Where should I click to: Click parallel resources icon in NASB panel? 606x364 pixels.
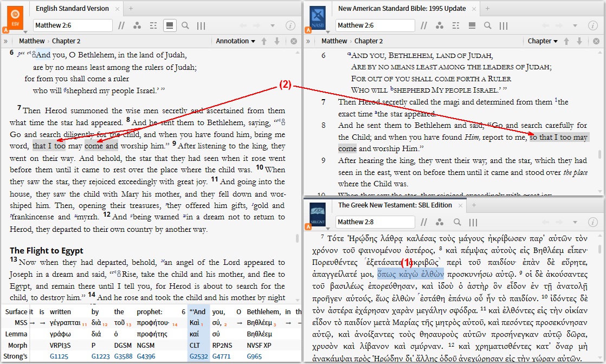coord(424,25)
